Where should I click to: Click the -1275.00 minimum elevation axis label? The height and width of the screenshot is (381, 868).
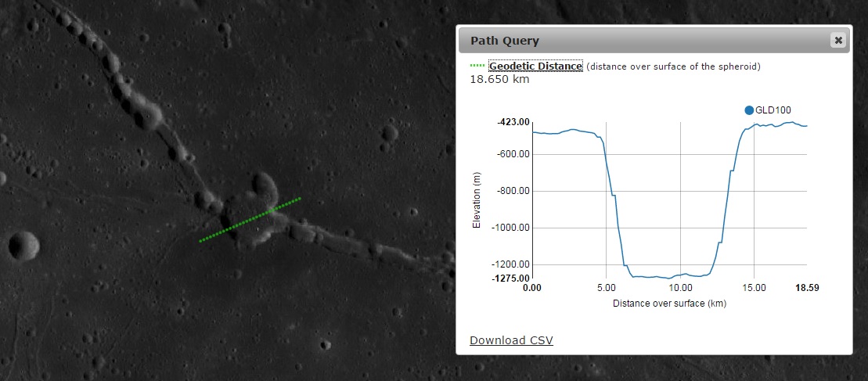(x=512, y=278)
